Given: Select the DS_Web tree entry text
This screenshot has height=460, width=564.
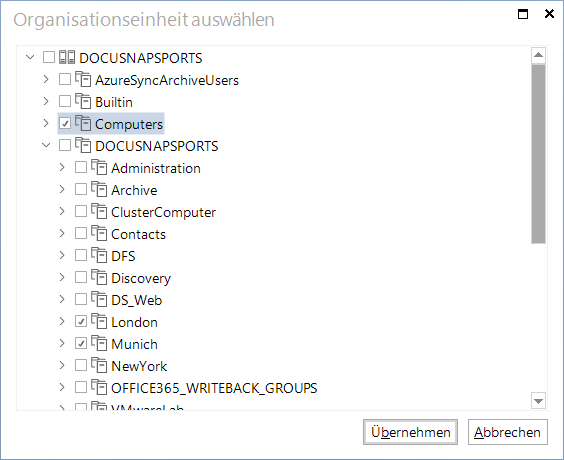Looking at the screenshot, I should click(137, 300).
